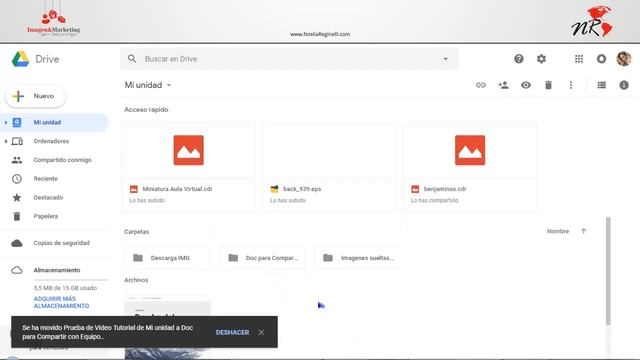Screen dimensions: 640x360
Task: Click Destacado star icon
Action: pyautogui.click(x=17, y=198)
